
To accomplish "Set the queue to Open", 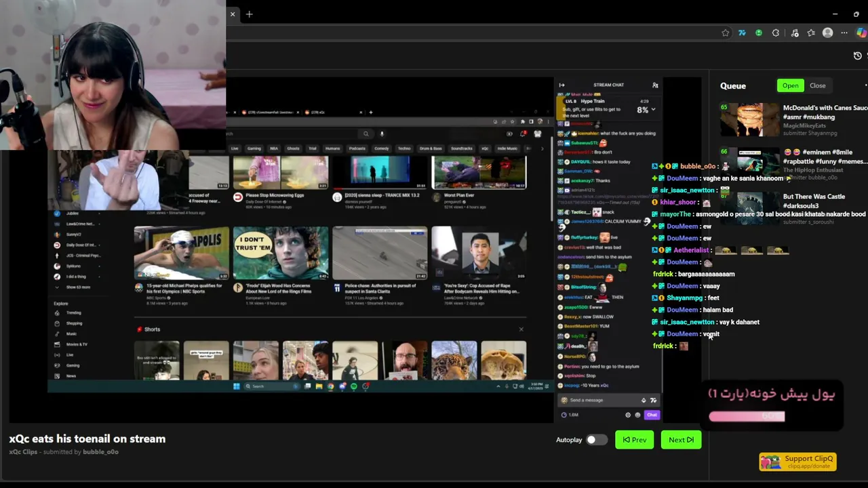I will coord(790,85).
